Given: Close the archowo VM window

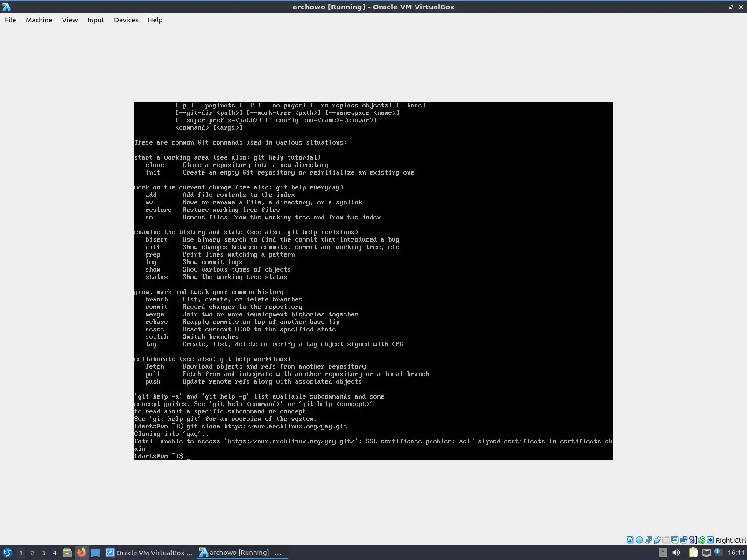Looking at the screenshot, I should (x=741, y=7).
